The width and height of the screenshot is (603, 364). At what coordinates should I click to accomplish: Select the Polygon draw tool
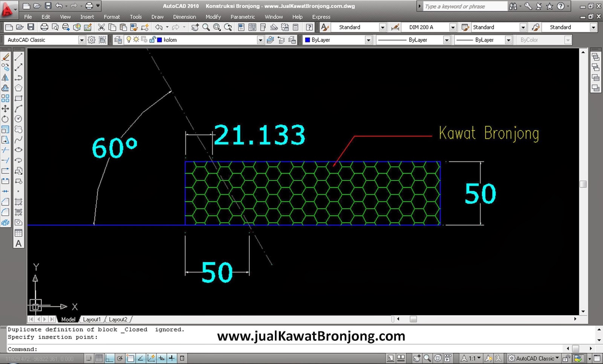pyautogui.click(x=18, y=88)
